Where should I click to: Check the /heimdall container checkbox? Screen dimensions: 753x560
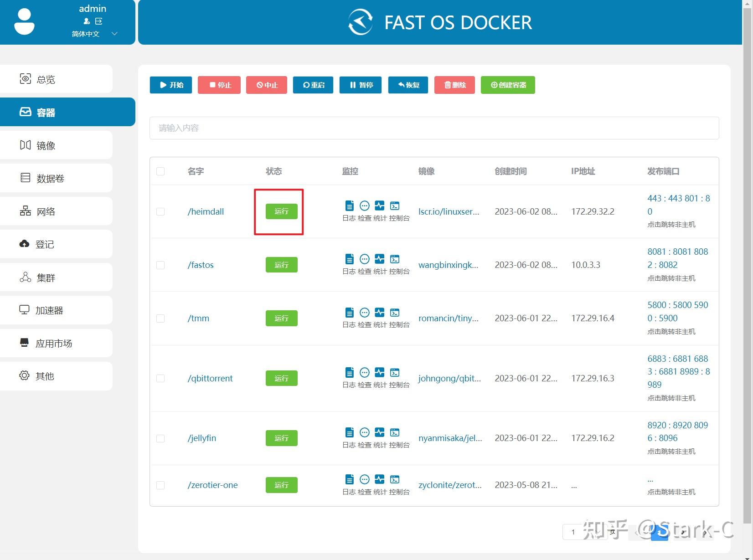[x=160, y=211]
